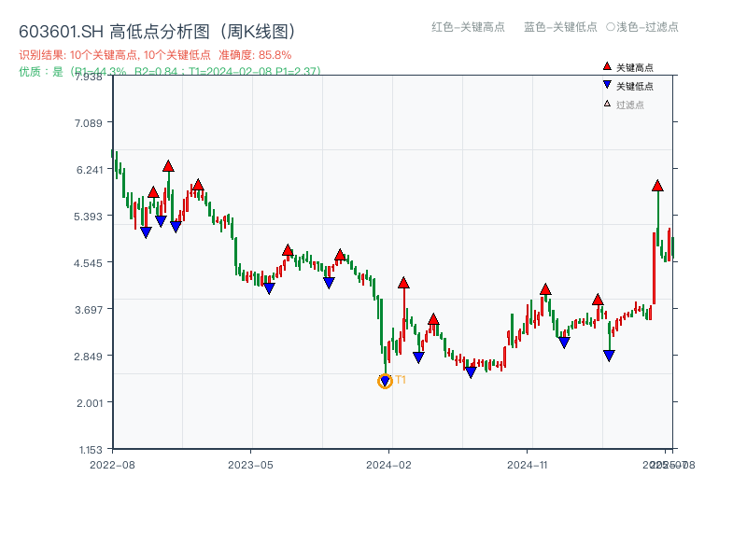Toggle 关键高点 legend label

[x=635, y=67]
